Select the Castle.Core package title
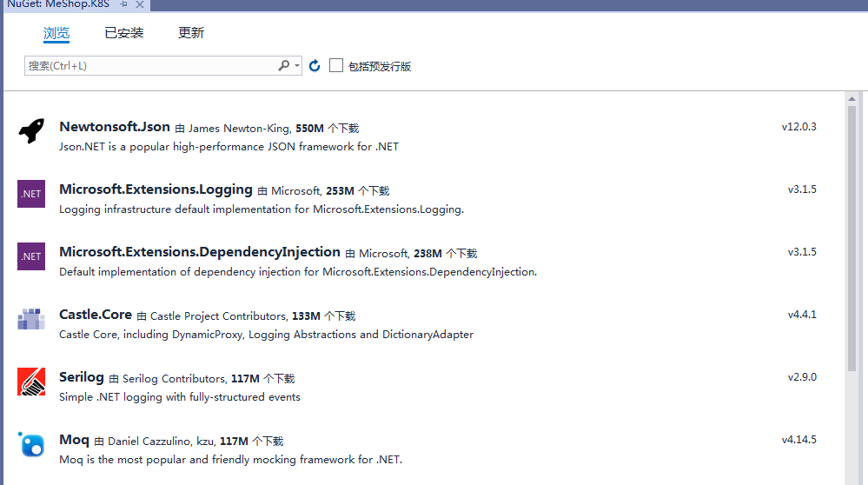 tap(96, 315)
